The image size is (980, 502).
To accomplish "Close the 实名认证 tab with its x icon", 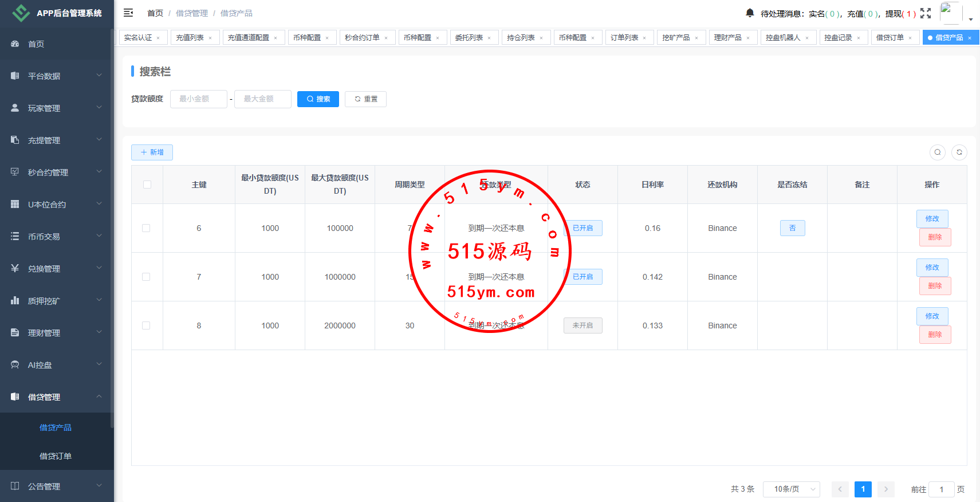I will click(x=158, y=38).
